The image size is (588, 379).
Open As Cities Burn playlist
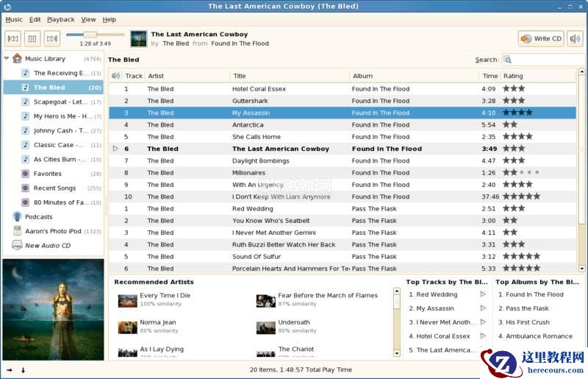point(52,159)
